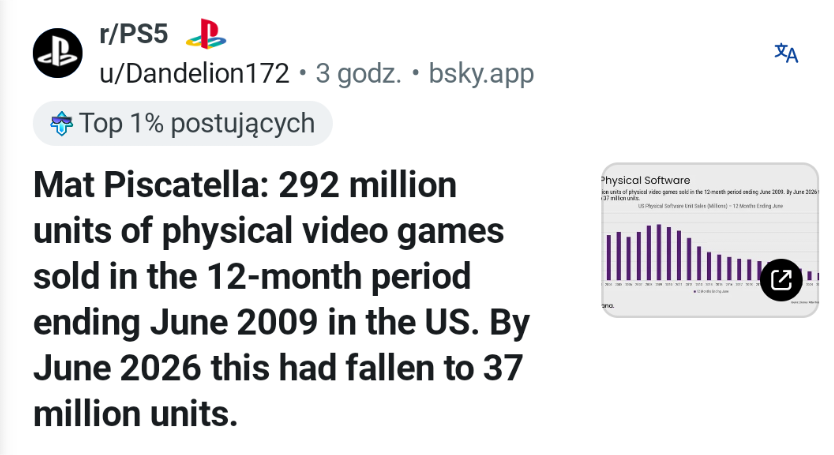834x455 pixels.
Task: Click the colorful PlayStation logo emoji
Action: point(206,34)
